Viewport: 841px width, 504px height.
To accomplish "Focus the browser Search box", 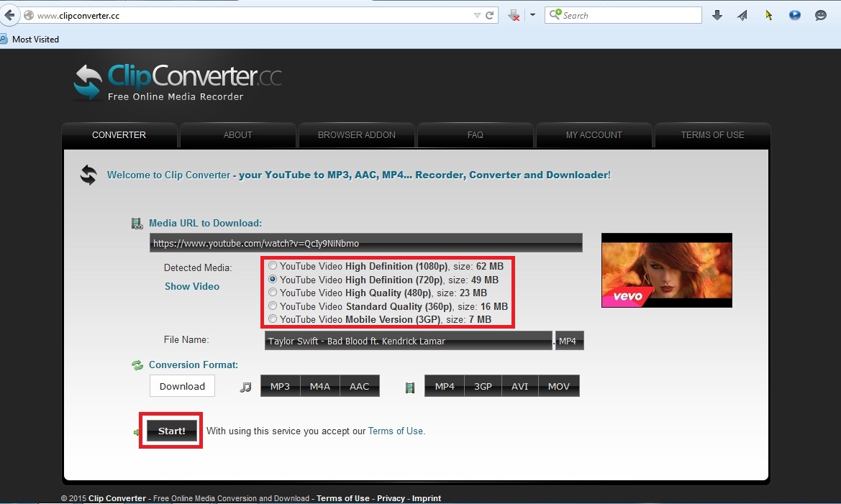I will pyautogui.click(x=623, y=15).
